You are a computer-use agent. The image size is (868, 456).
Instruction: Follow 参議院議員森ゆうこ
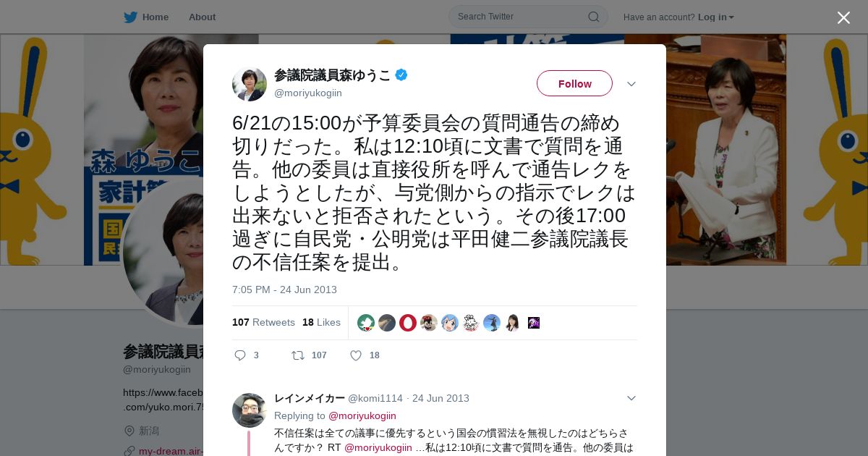click(x=574, y=83)
